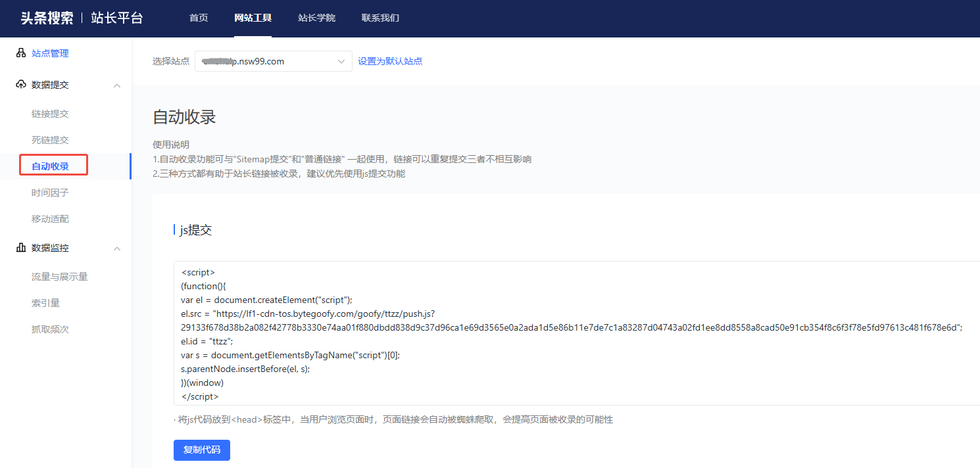Go to 站长学院 in navigation
This screenshot has height=468, width=980.
(316, 18)
